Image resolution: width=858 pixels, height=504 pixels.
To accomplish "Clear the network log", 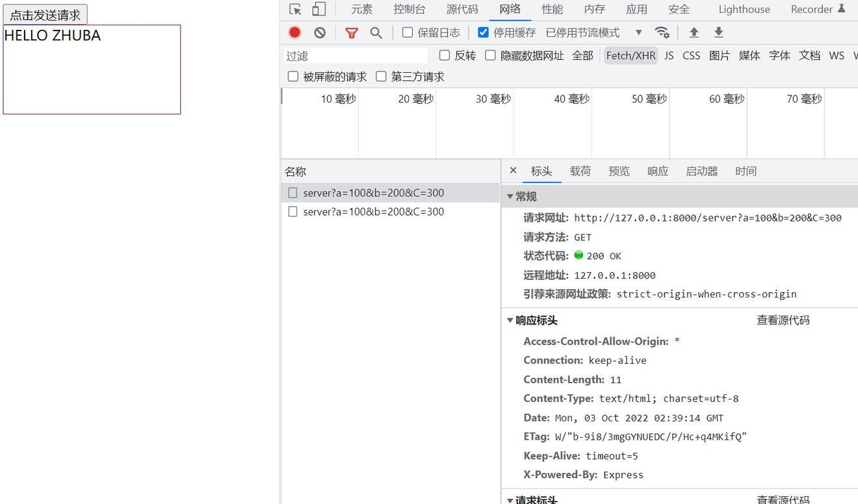I will click(320, 32).
